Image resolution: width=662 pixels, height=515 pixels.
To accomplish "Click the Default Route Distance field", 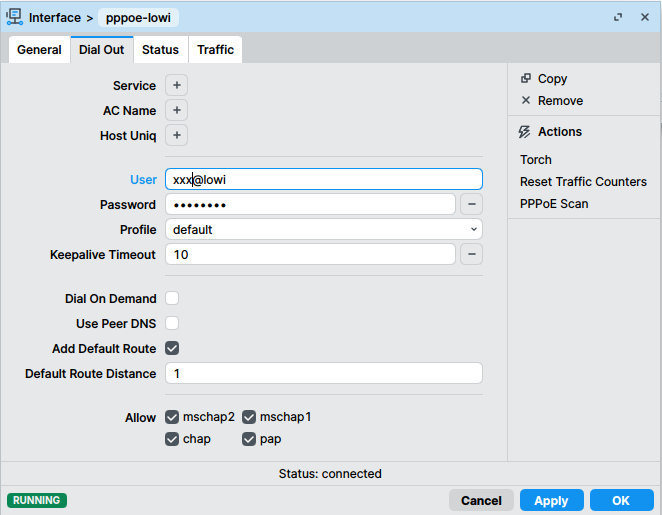I will (x=323, y=373).
